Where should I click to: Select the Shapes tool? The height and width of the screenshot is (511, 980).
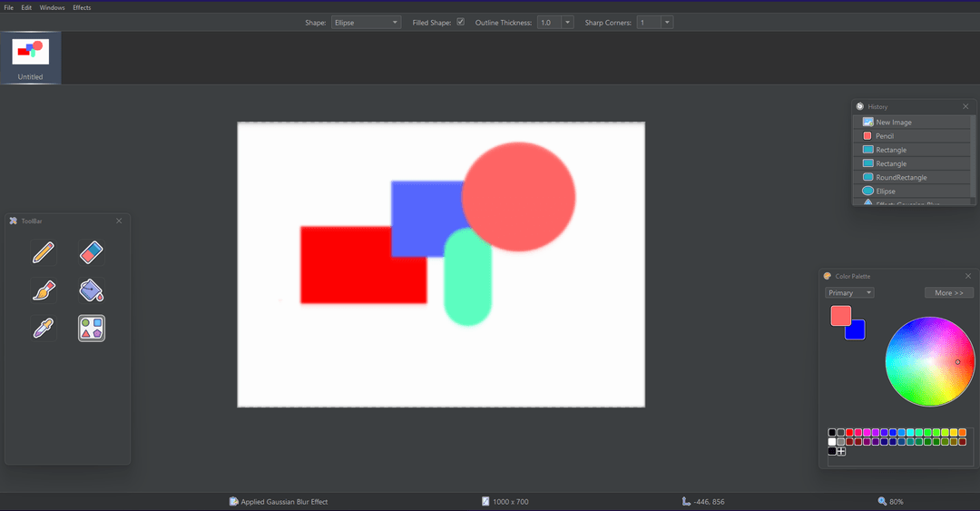pos(92,328)
